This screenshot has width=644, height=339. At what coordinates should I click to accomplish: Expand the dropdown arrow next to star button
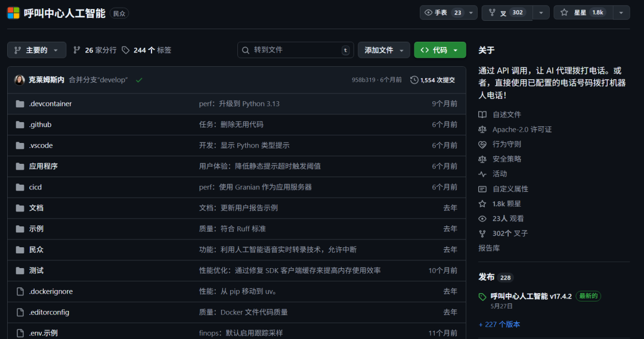[x=621, y=13]
